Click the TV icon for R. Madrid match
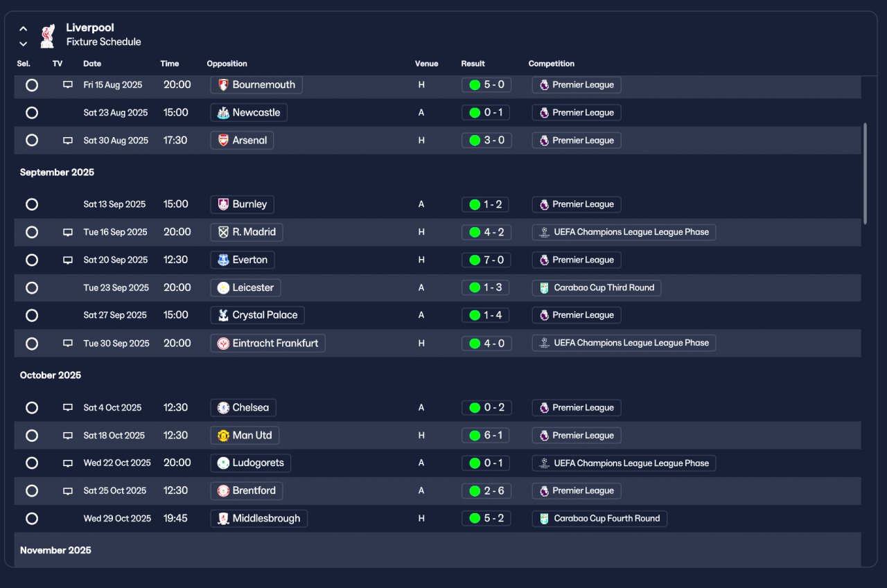 click(68, 233)
